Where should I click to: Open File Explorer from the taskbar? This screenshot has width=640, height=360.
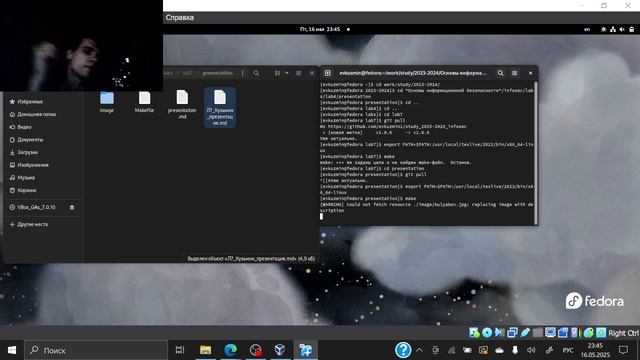click(205, 350)
